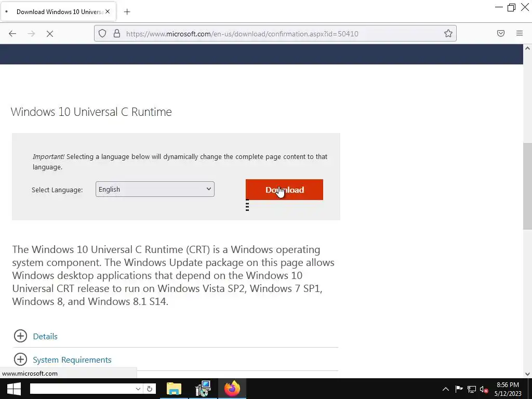Open the taskbar address dropdown arrow
Image resolution: width=532 pixels, height=399 pixels.
pos(138,389)
